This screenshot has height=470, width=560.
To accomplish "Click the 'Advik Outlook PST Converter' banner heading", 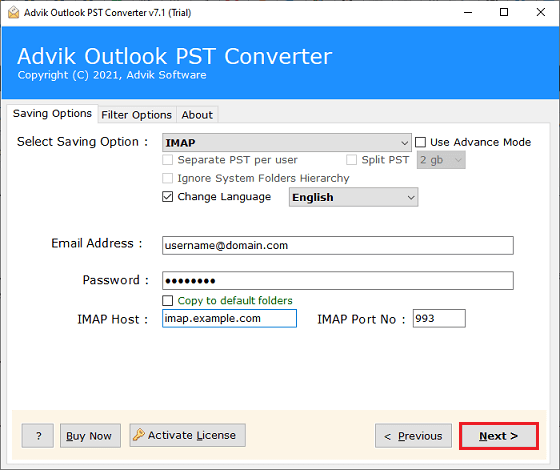I will (175, 56).
